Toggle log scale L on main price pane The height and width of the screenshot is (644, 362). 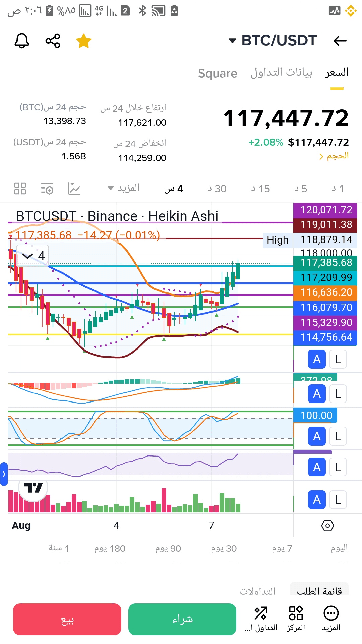pos(338,359)
